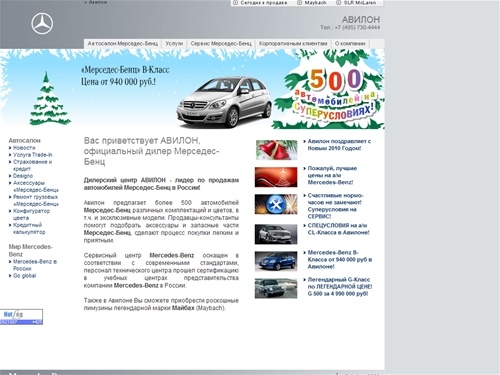Click the silver B-Class car banner image

[x=224, y=102]
